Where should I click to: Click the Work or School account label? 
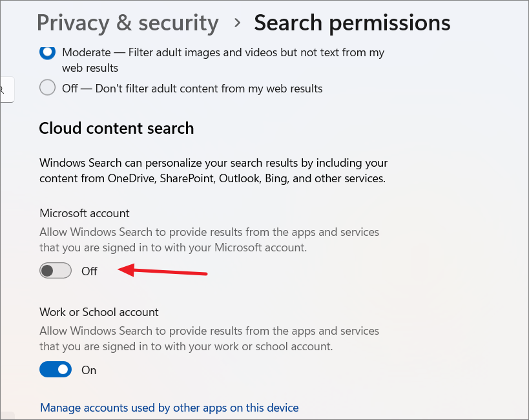(x=99, y=312)
